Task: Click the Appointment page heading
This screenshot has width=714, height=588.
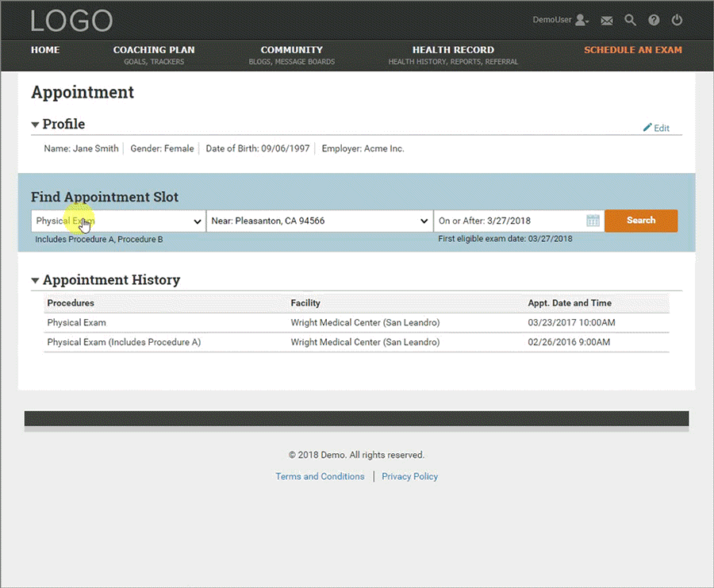Action: (x=83, y=93)
